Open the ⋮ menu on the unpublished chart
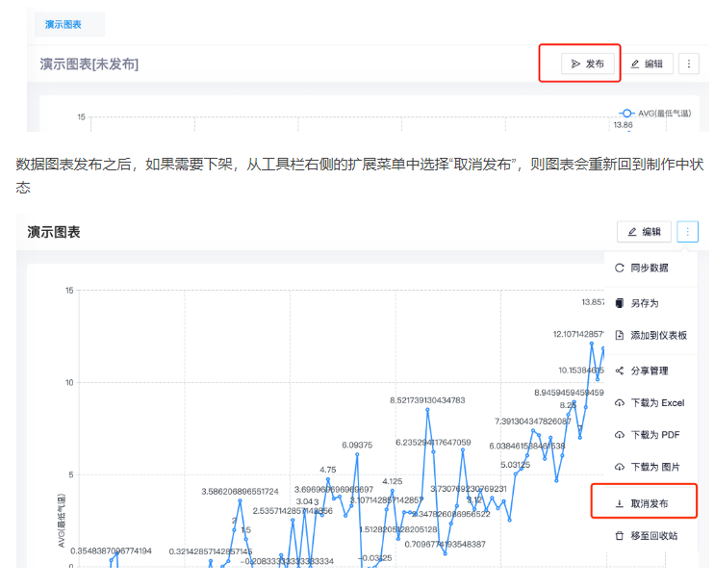Viewport: 714px width, 588px height. [x=688, y=64]
